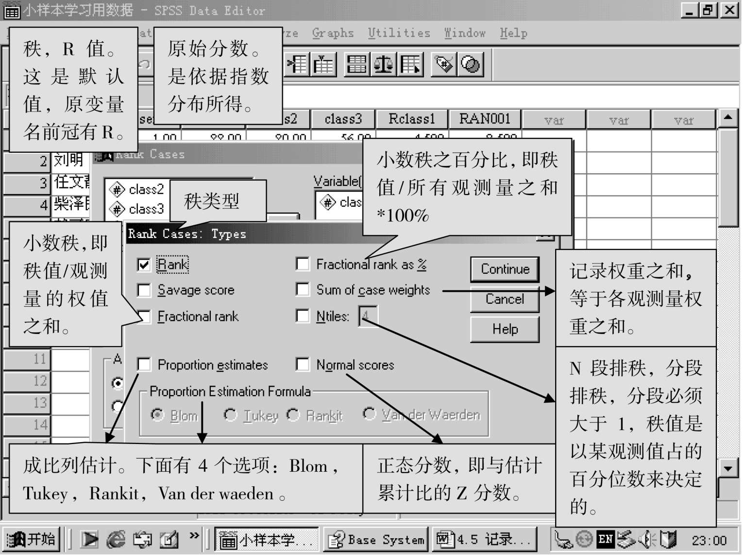Select row header 4
The height and width of the screenshot is (560, 746).
(x=27, y=205)
